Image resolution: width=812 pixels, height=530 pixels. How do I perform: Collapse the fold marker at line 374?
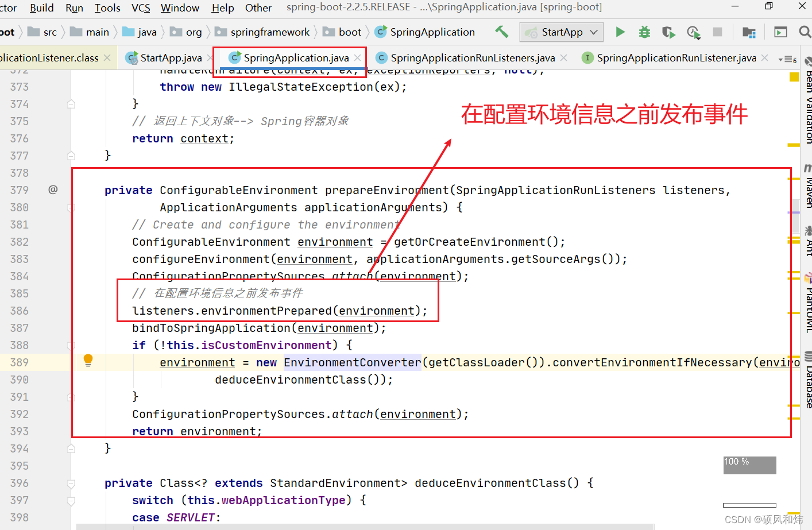point(71,104)
